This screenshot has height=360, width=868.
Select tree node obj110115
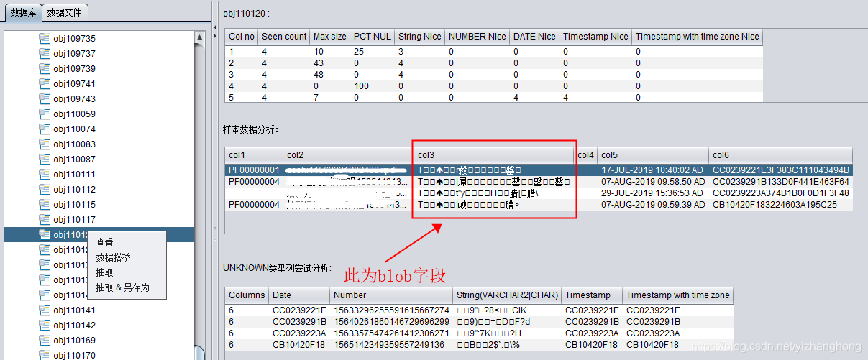click(74, 205)
